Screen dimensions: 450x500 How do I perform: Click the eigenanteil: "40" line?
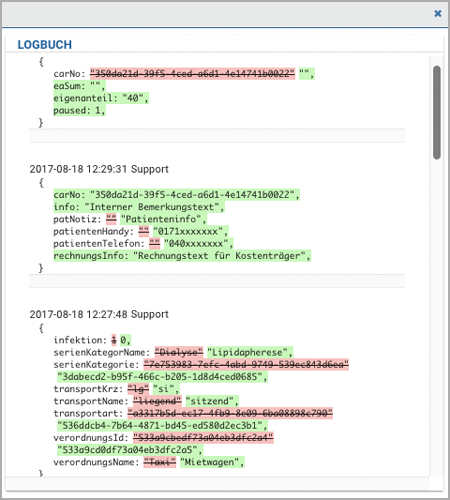[x=101, y=98]
